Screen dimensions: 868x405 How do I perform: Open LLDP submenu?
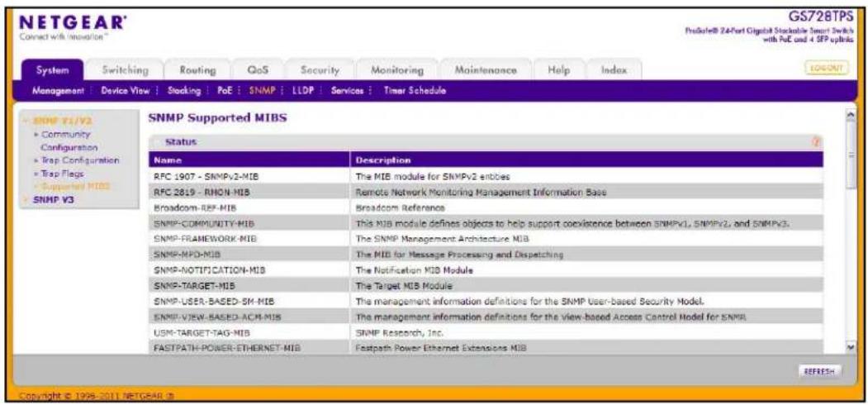click(303, 91)
